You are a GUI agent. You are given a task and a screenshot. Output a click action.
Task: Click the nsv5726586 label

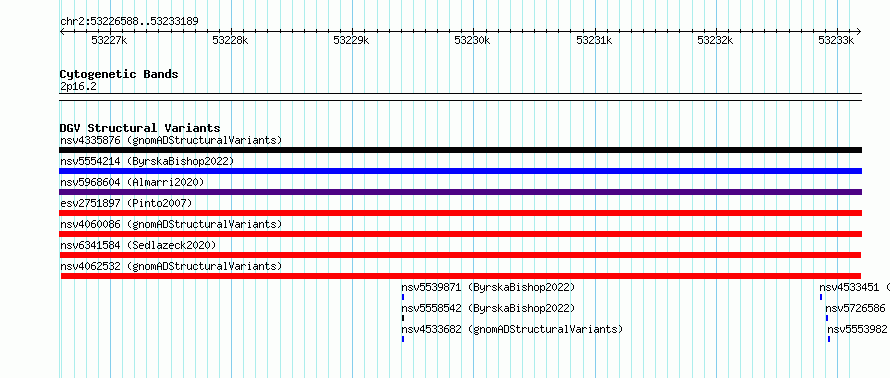click(855, 308)
